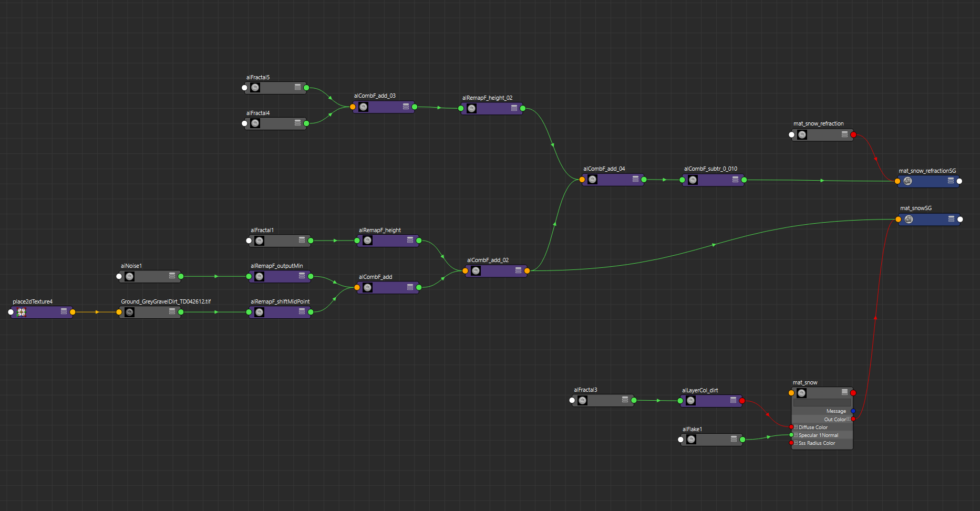The width and height of the screenshot is (980, 511).
Task: Select the aiFractal1 node swatch icon
Action: 260,241
